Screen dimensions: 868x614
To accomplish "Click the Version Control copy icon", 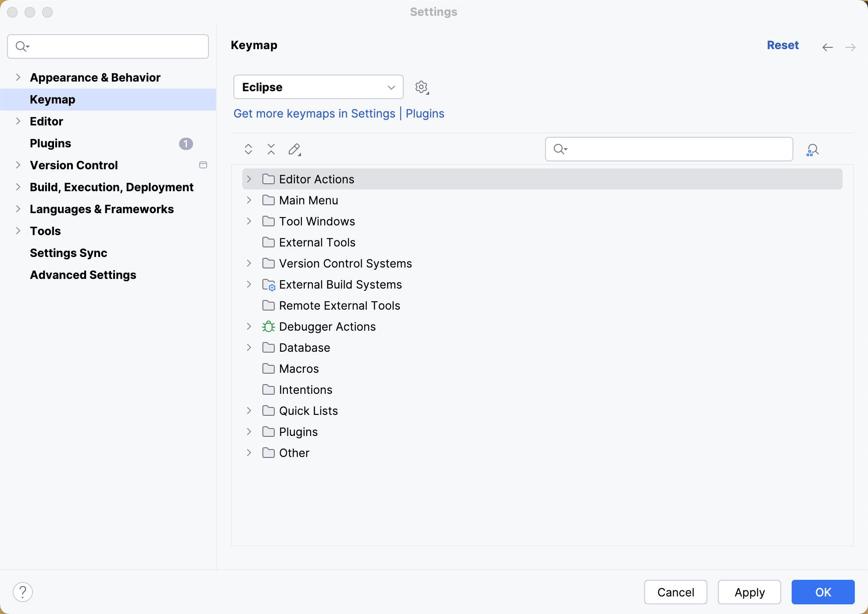I will tap(203, 165).
